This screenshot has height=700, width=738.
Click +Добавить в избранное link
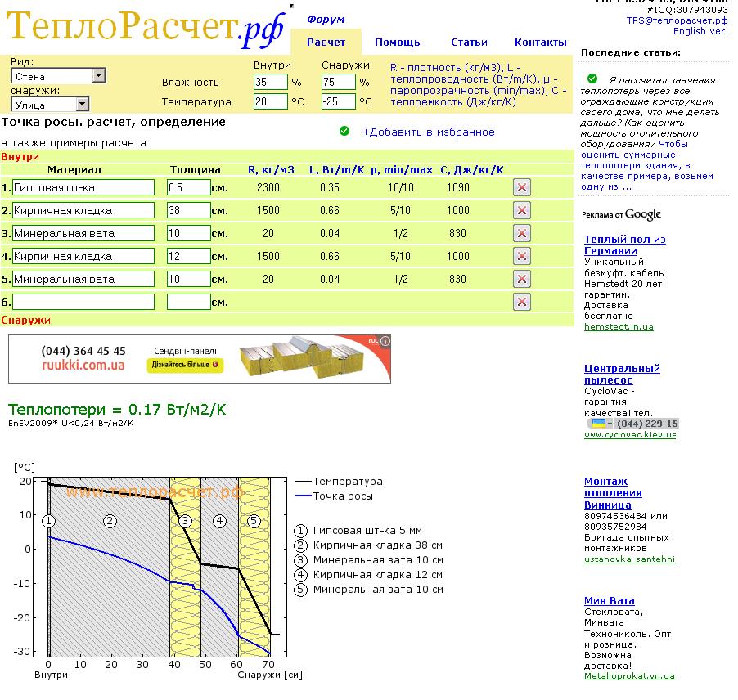(428, 132)
